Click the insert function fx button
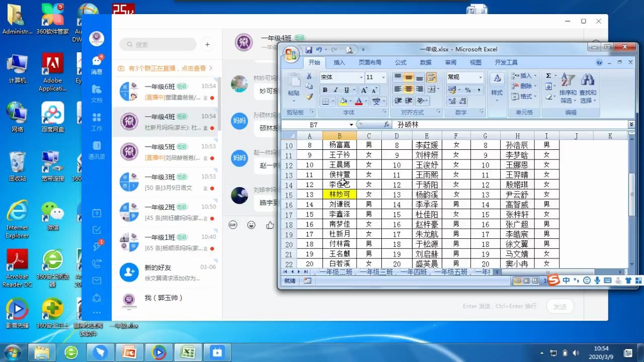Image resolution: width=644 pixels, height=362 pixels. pyautogui.click(x=387, y=125)
